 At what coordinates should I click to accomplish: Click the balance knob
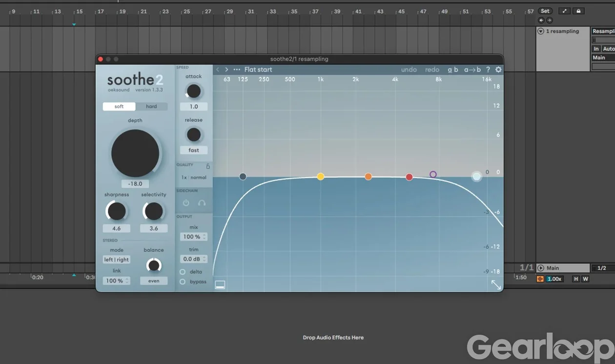154,265
